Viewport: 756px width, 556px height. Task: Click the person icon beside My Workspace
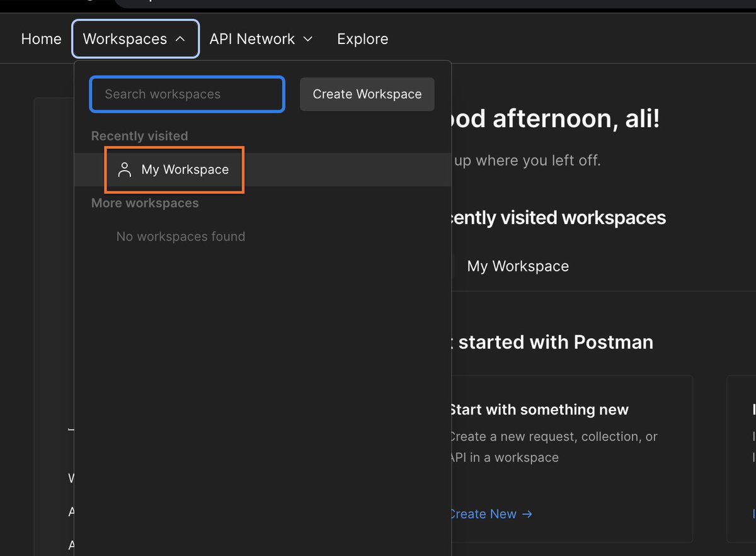click(125, 169)
